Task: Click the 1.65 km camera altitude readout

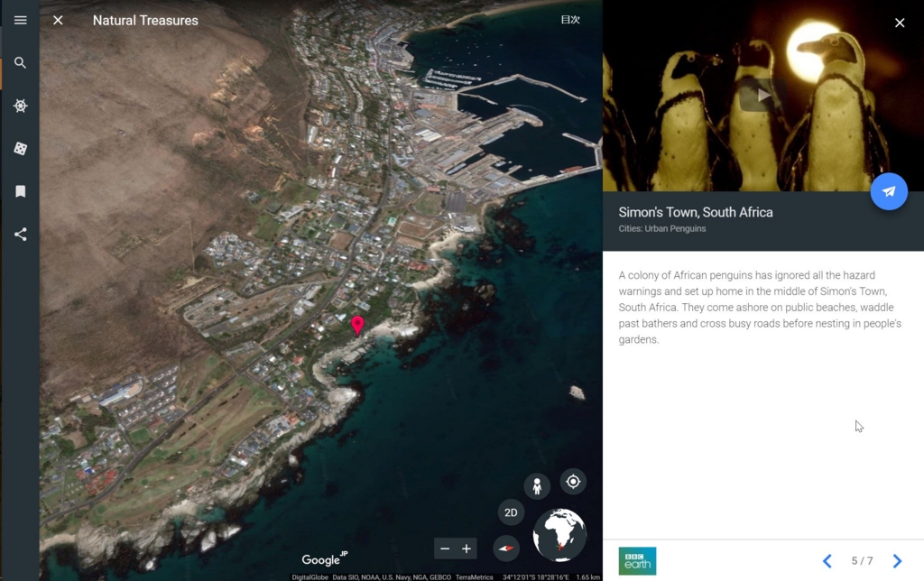Action: click(x=587, y=577)
